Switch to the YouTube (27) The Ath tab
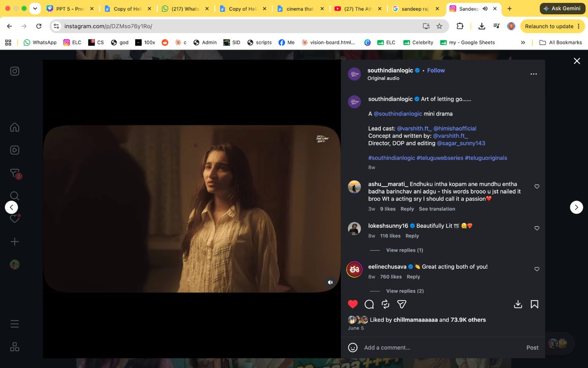The height and width of the screenshot is (368, 588). point(358,9)
